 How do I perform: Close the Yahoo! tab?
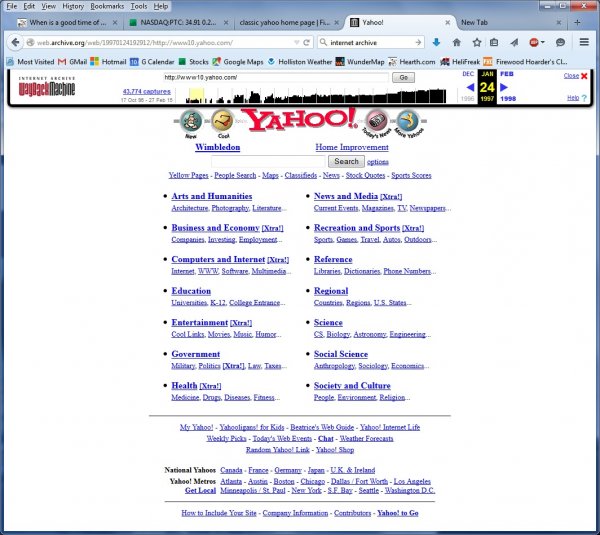point(447,23)
